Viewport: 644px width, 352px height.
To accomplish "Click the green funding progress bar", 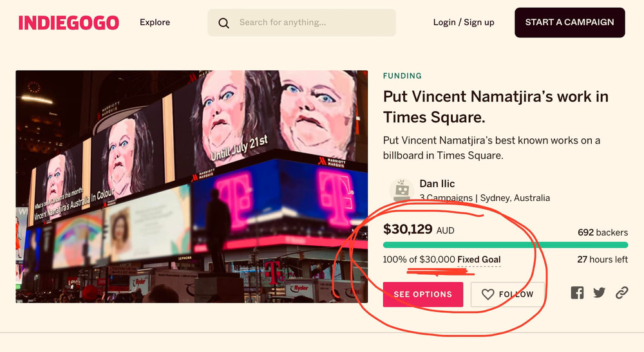I will 506,245.
